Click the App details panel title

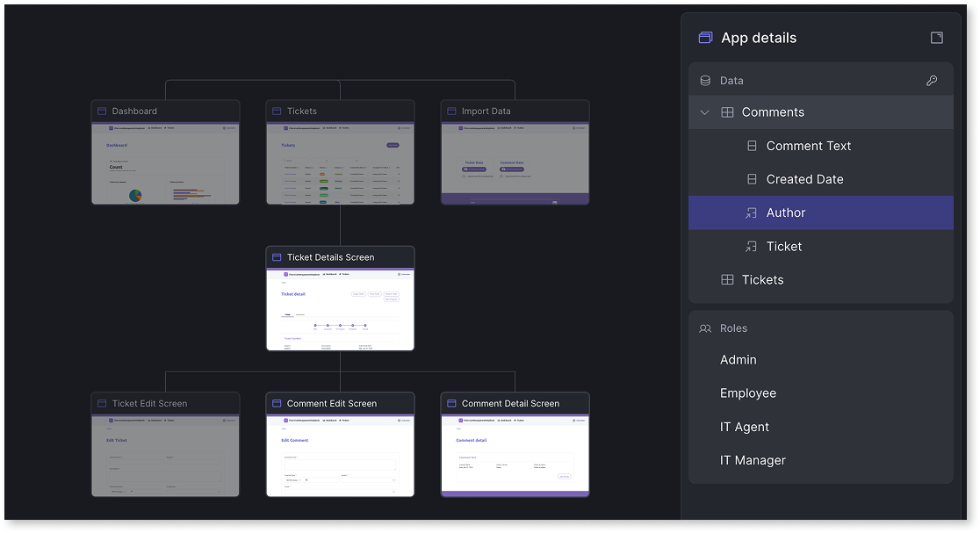pos(759,38)
